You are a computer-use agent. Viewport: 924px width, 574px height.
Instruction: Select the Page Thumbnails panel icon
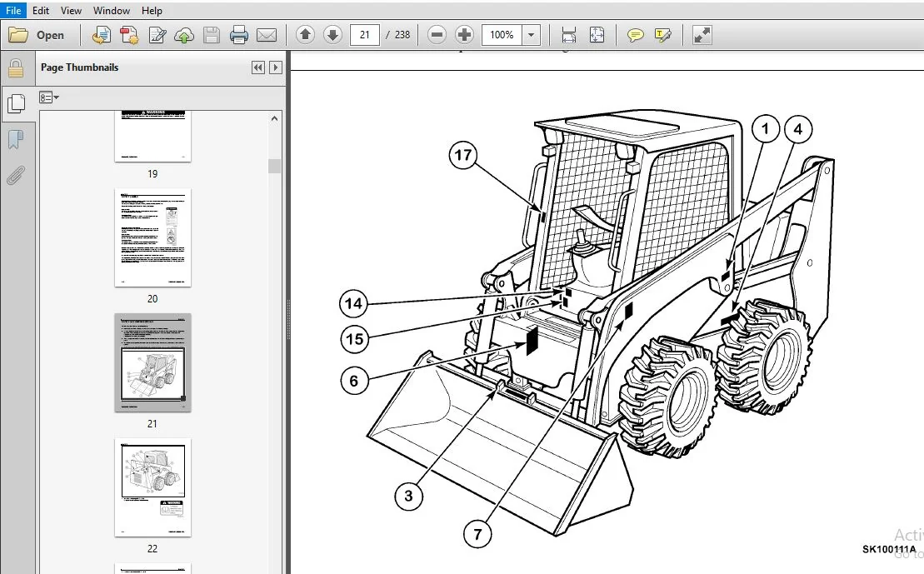16,104
